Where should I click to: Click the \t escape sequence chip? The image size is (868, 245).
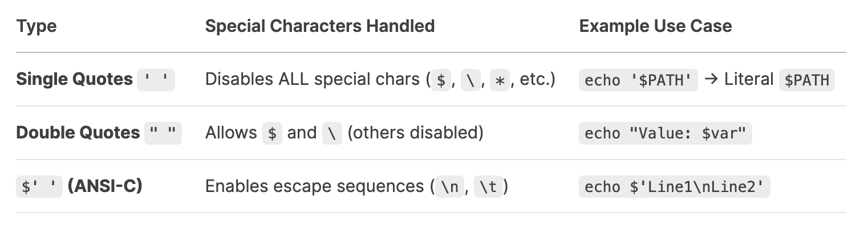point(489,187)
